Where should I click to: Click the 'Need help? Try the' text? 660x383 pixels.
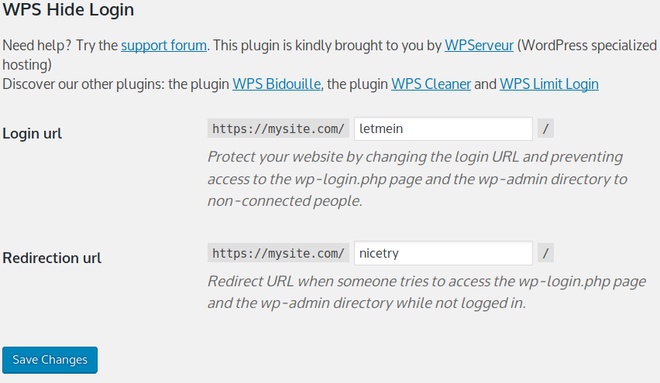pyautogui.click(x=60, y=45)
